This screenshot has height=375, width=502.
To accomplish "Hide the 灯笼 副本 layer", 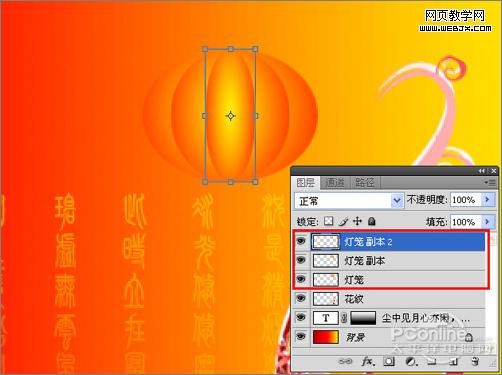I will coord(301,260).
